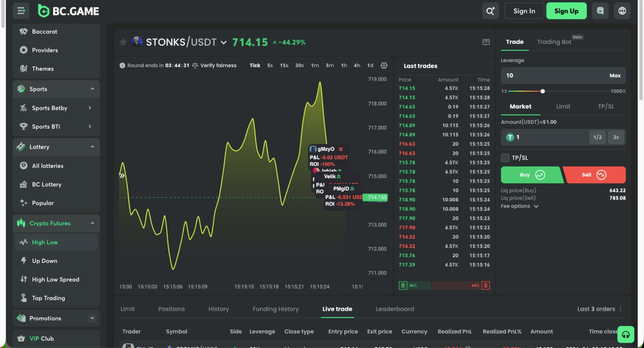This screenshot has height=348, width=644.
Task: Enable the TP/SL checkbox
Action: pos(505,158)
